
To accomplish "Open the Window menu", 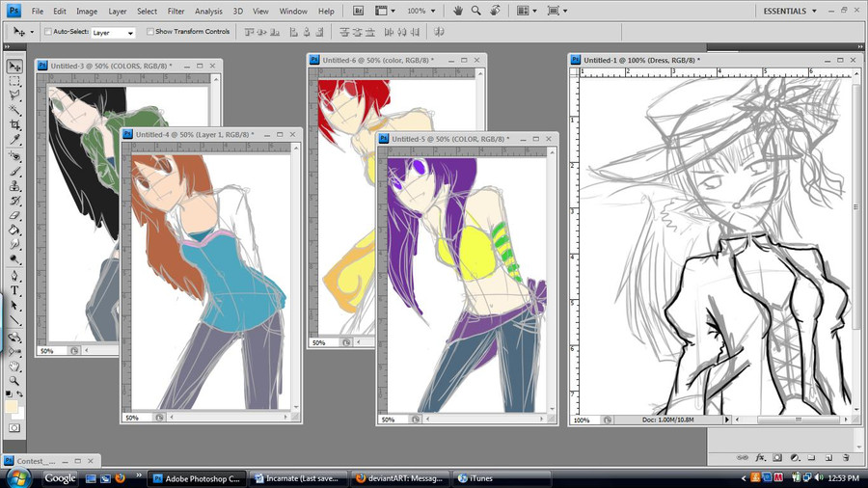I will pyautogui.click(x=293, y=11).
